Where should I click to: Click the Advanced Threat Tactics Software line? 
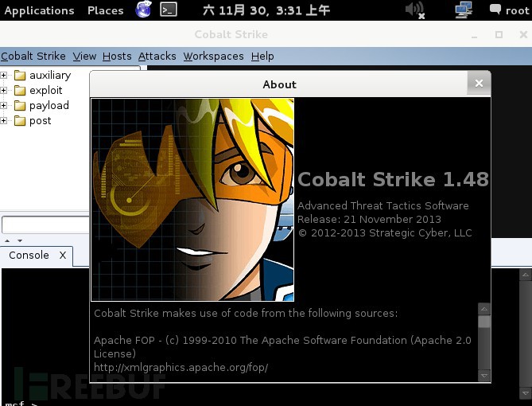click(x=383, y=205)
